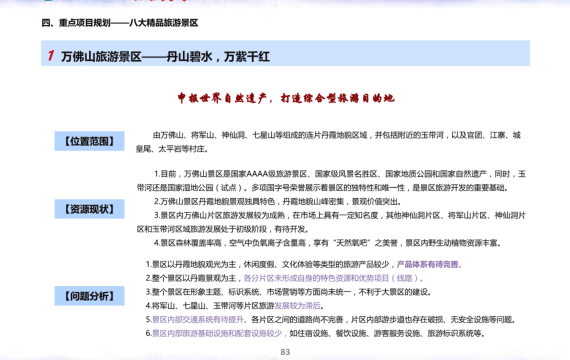Click problem item 3 about 形象主题、标识系统
Viewport: 570px width, 360px height.
pos(288,292)
